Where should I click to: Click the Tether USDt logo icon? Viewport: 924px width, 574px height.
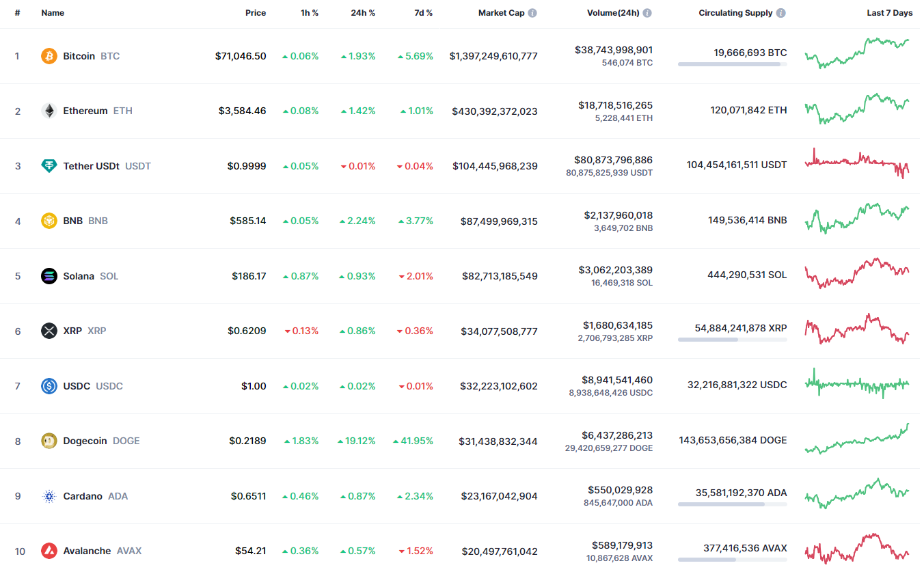49,166
